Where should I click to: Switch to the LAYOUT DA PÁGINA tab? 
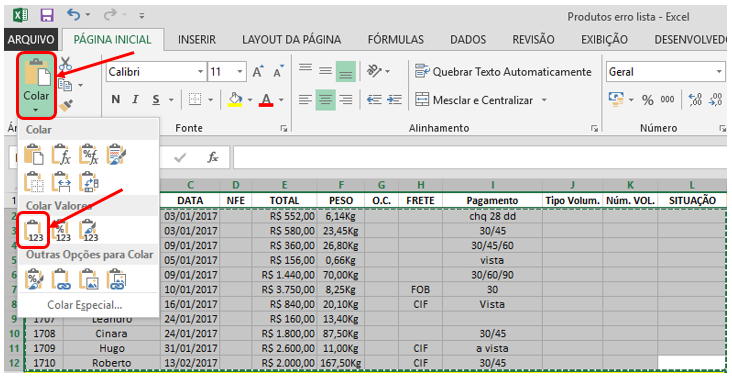click(x=291, y=40)
